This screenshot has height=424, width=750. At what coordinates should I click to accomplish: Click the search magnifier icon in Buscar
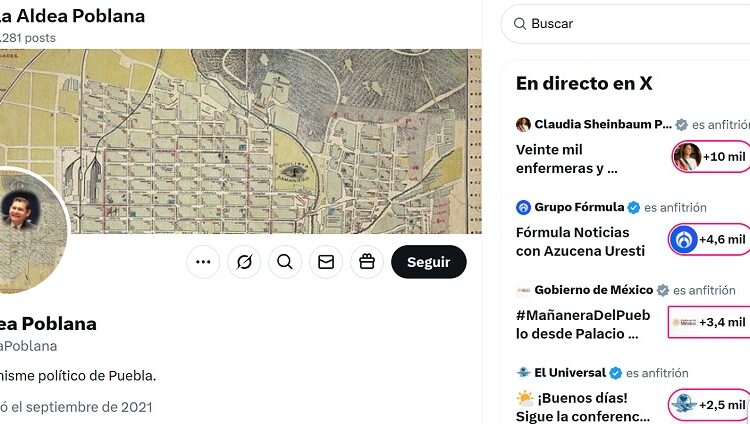(x=520, y=23)
